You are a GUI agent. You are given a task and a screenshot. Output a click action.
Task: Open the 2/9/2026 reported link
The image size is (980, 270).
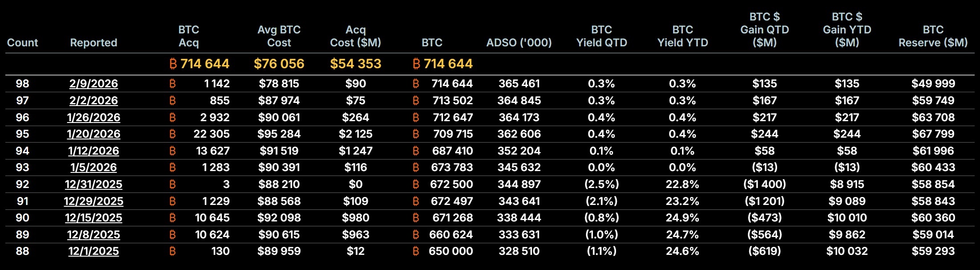click(93, 84)
